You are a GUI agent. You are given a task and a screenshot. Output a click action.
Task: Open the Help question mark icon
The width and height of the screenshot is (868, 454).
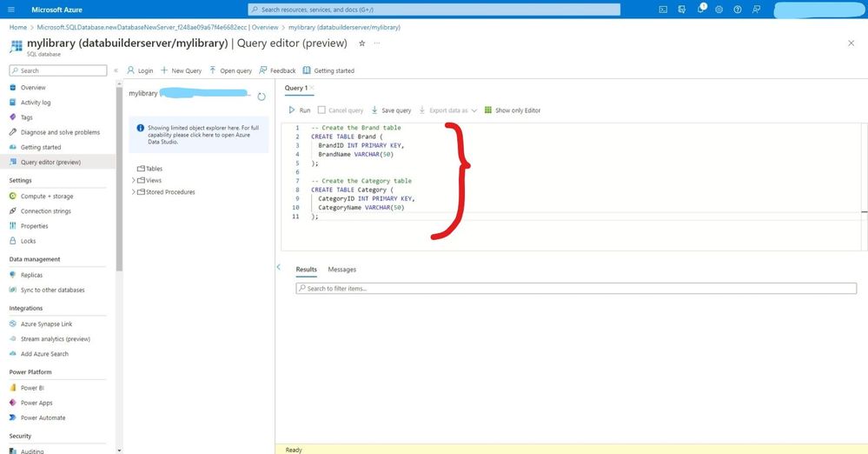[x=738, y=10]
